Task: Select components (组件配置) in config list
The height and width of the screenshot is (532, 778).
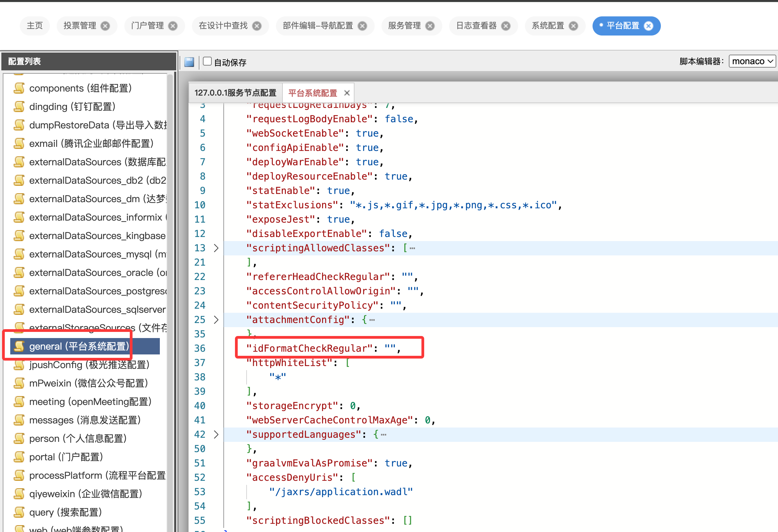Action: click(80, 88)
